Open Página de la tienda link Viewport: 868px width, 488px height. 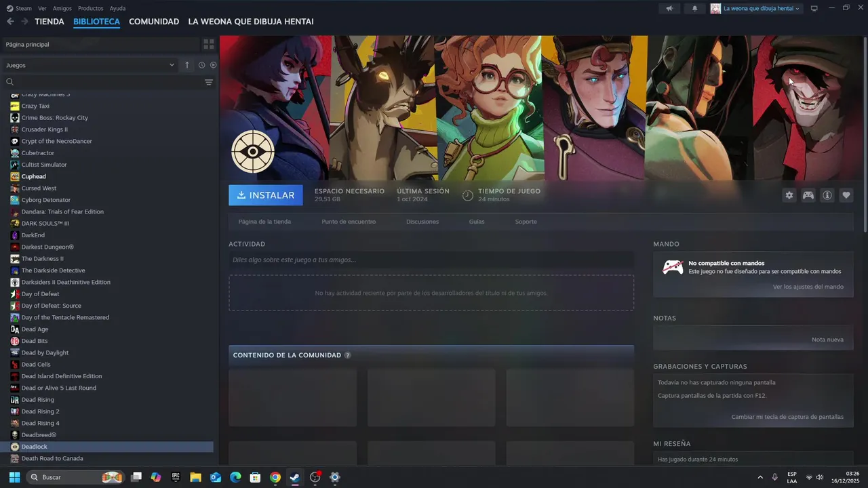pyautogui.click(x=264, y=222)
